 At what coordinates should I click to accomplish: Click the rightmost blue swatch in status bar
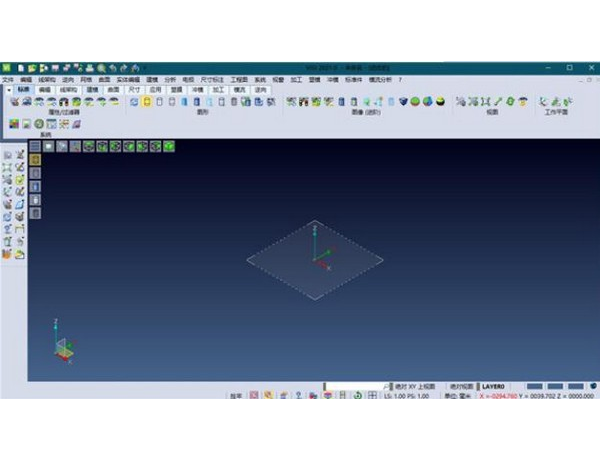[x=575, y=386]
